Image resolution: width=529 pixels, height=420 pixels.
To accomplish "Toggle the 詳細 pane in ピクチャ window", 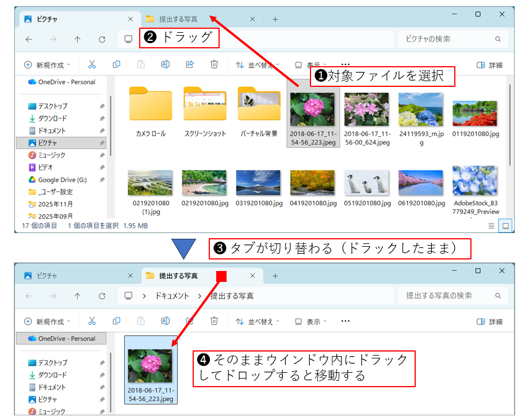I will coord(489,65).
